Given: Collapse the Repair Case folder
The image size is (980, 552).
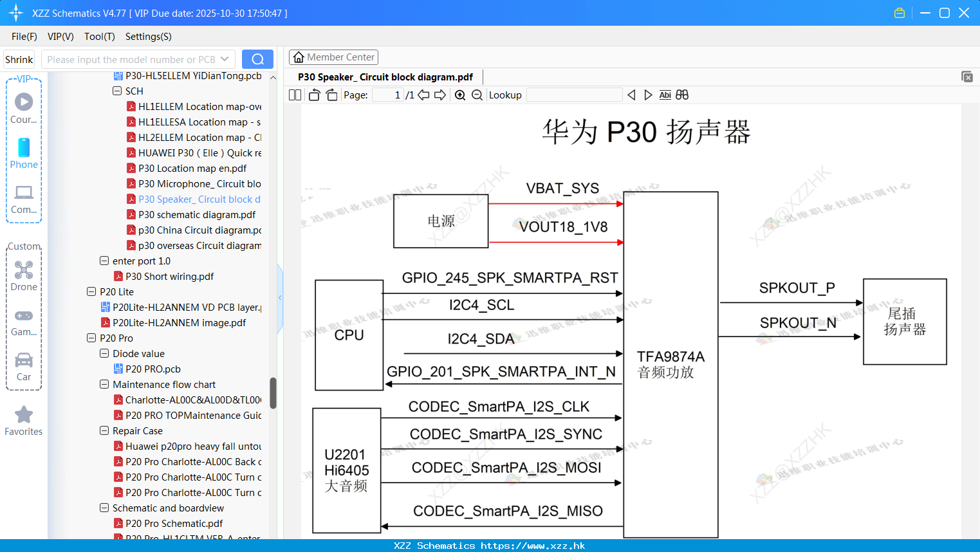Looking at the screenshot, I should click(104, 430).
